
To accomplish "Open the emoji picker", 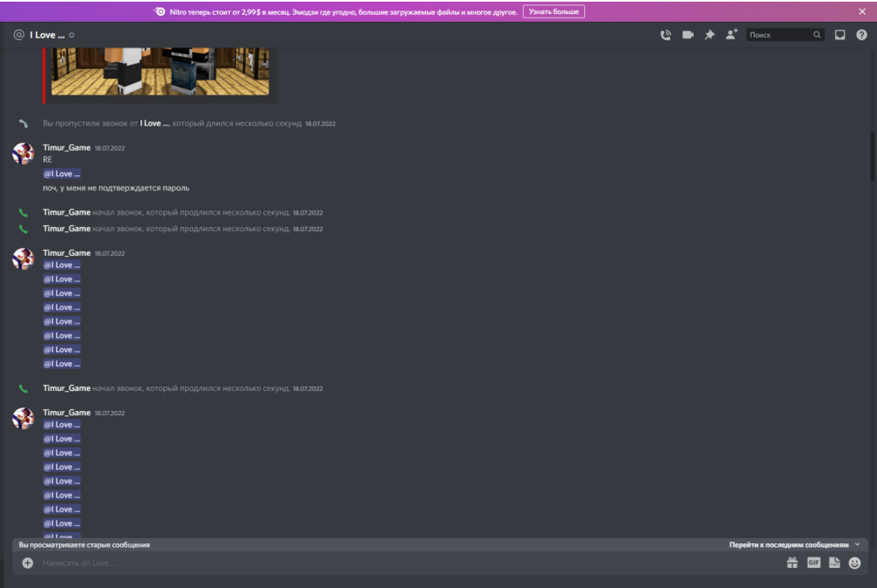I will click(854, 563).
